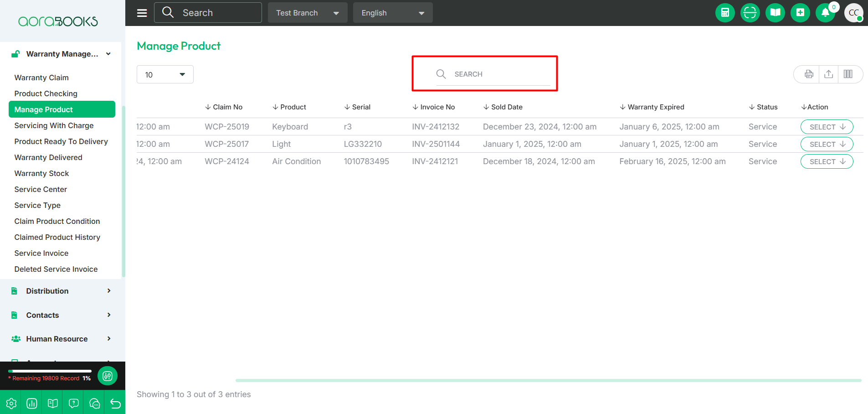The image size is (868, 414).
Task: Click the Air Condition product cell
Action: (297, 161)
